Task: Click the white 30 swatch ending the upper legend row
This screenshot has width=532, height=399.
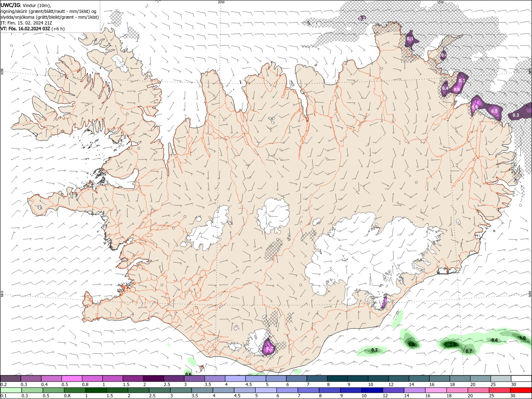Action: 521,379
